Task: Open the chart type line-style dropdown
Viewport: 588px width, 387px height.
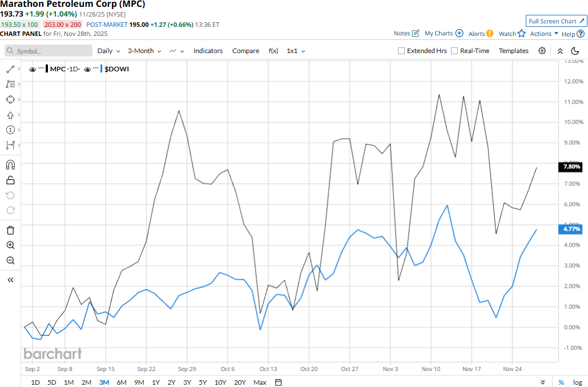Action: (176, 51)
